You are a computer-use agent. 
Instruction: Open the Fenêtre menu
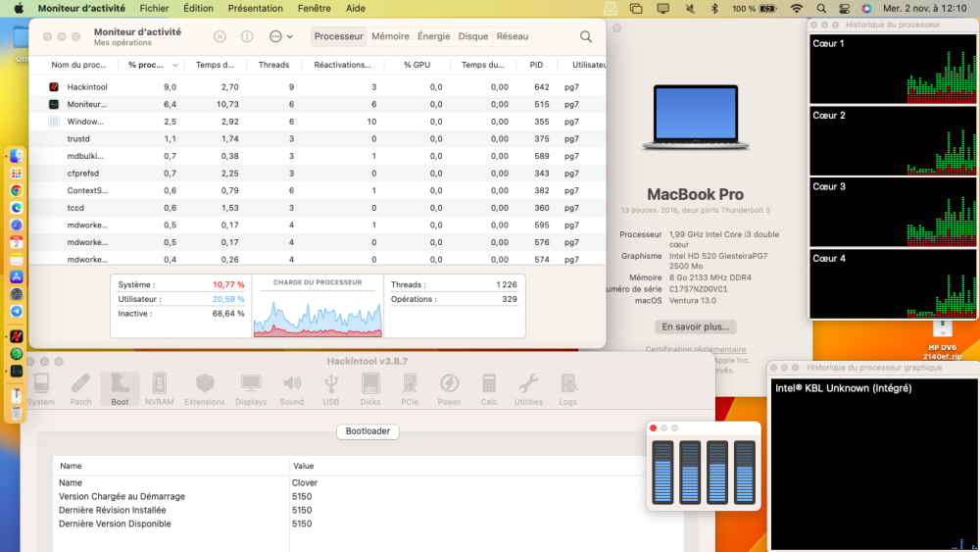(314, 8)
